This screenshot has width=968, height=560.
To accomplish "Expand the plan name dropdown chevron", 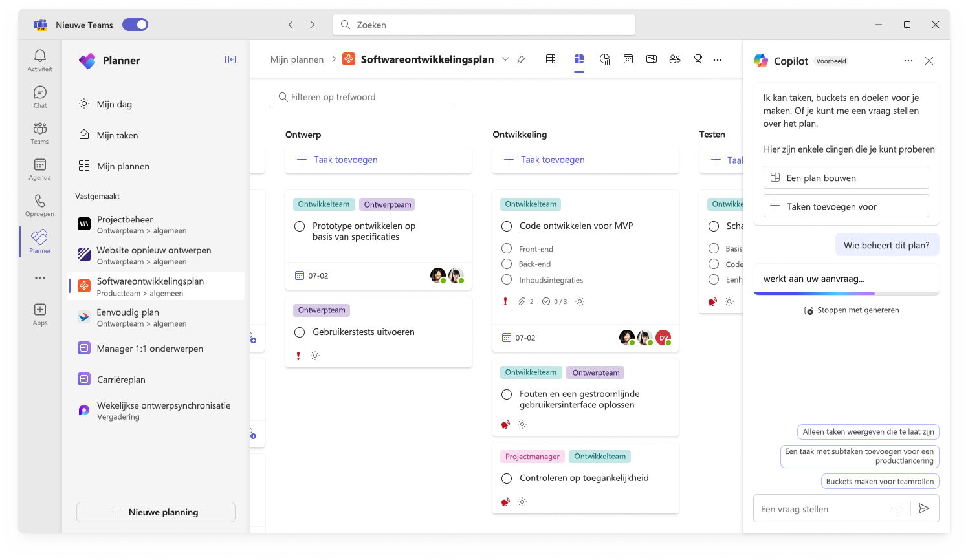I will (x=505, y=59).
